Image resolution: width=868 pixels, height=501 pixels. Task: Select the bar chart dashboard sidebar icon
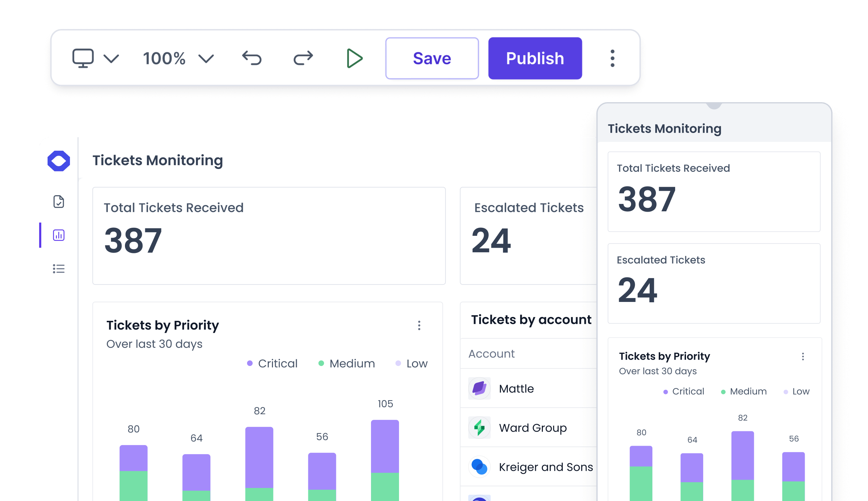[x=59, y=235]
